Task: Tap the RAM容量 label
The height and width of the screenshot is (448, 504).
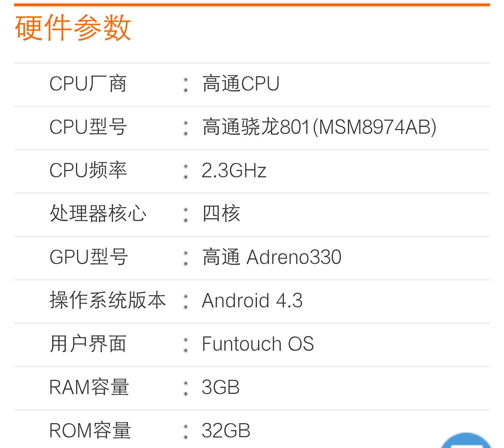Action: pos(89,387)
